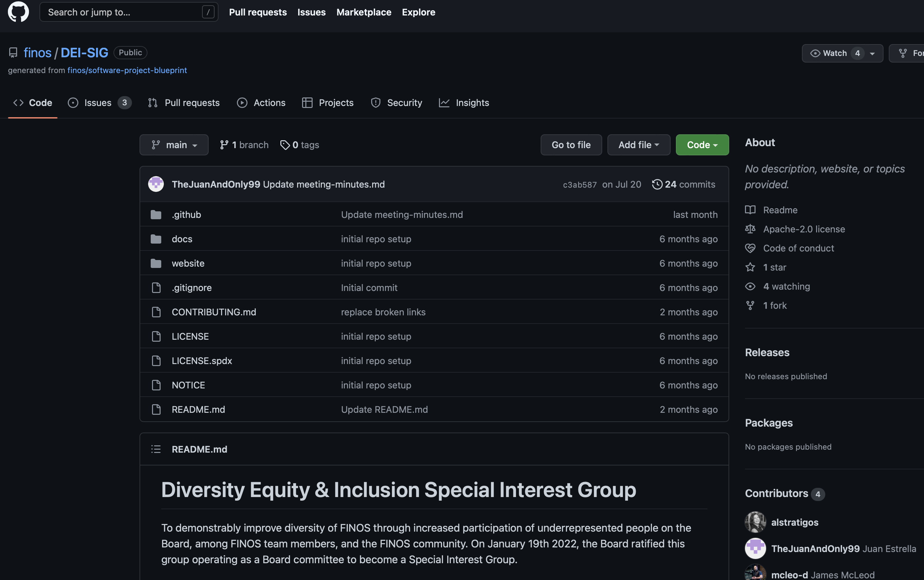Open the docs folder icon
Image resolution: width=924 pixels, height=580 pixels.
click(156, 239)
